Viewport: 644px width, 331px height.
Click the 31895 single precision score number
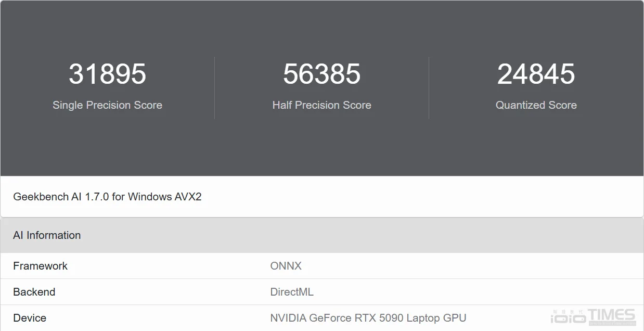pyautogui.click(x=108, y=74)
